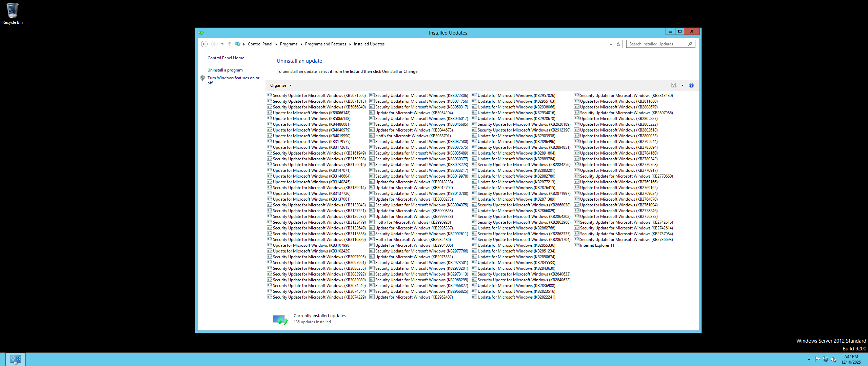Click Uninstall a program link
868x366 pixels.
pyautogui.click(x=225, y=70)
